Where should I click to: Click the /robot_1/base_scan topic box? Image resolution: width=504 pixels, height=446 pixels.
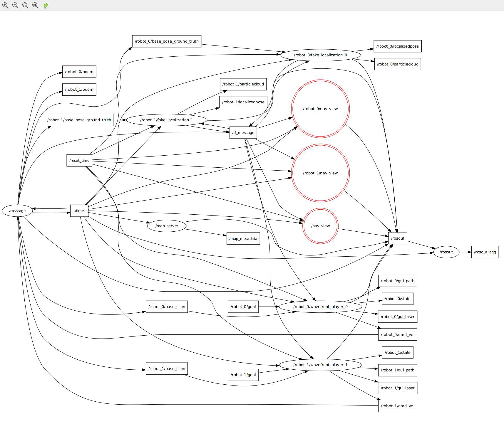pyautogui.click(x=167, y=368)
